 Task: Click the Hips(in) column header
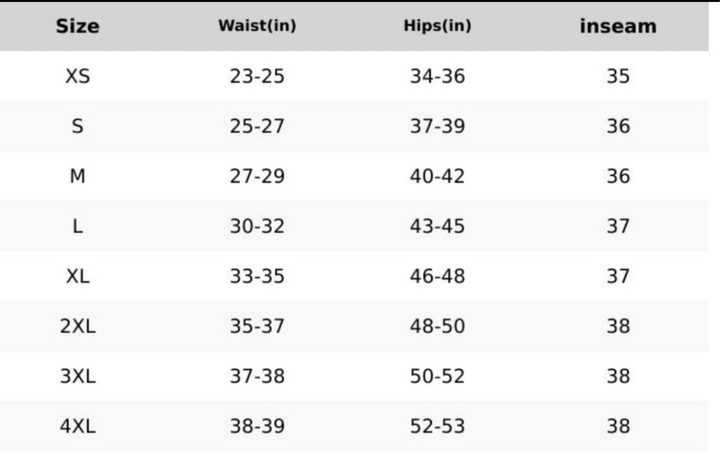pyautogui.click(x=437, y=26)
